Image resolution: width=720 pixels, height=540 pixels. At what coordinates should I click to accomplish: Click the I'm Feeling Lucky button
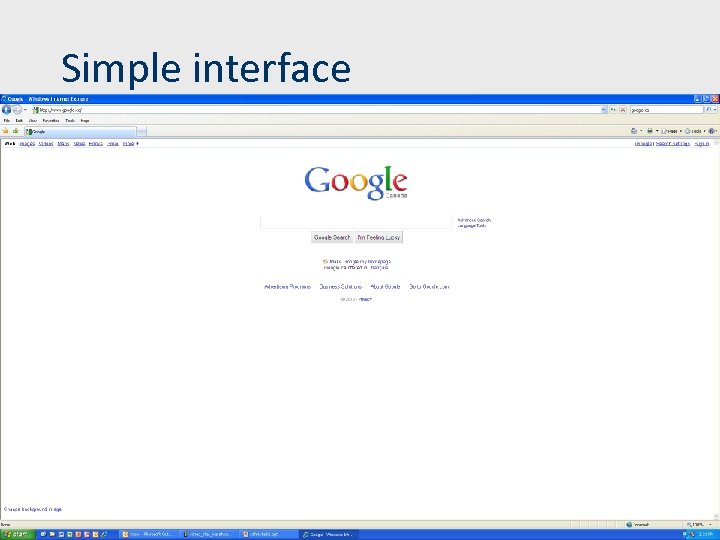pyautogui.click(x=379, y=237)
